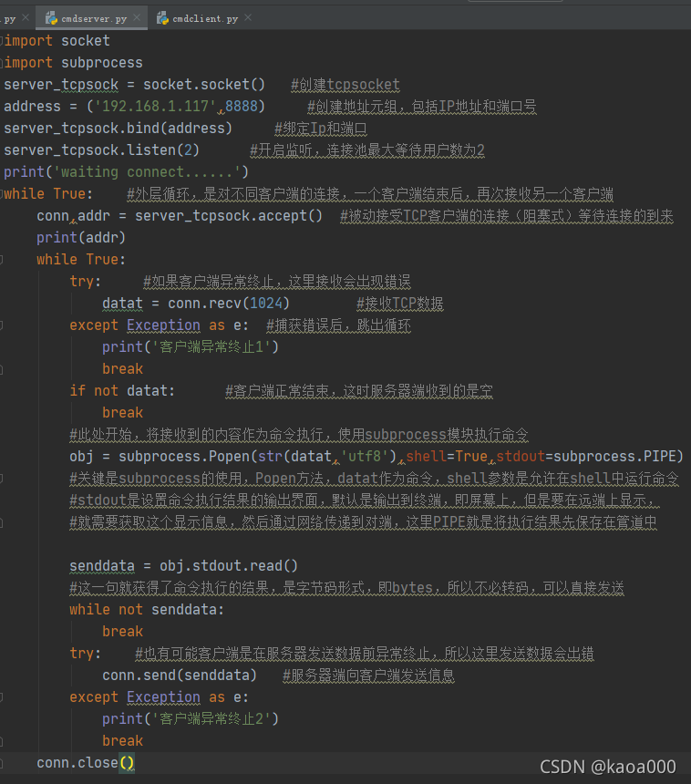Click the comment starting '#开启监听'
Viewport: 691px width, 784px height.
[367, 150]
